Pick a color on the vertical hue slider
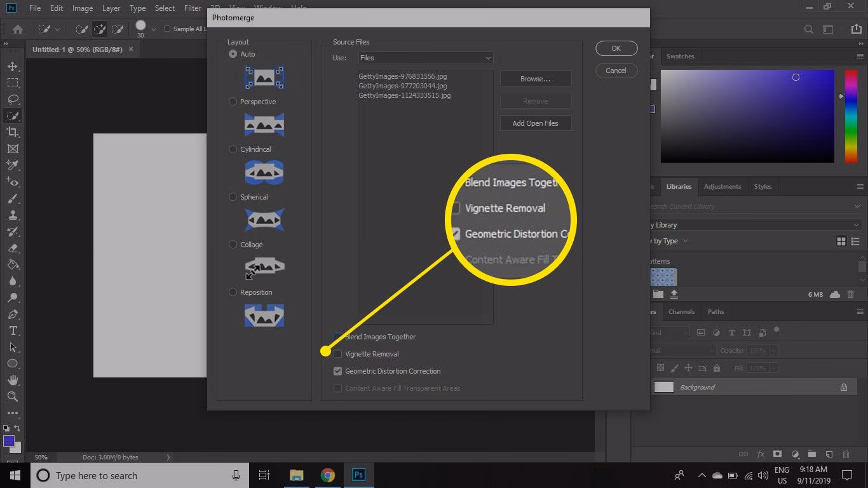868x488 pixels. pyautogui.click(x=850, y=114)
